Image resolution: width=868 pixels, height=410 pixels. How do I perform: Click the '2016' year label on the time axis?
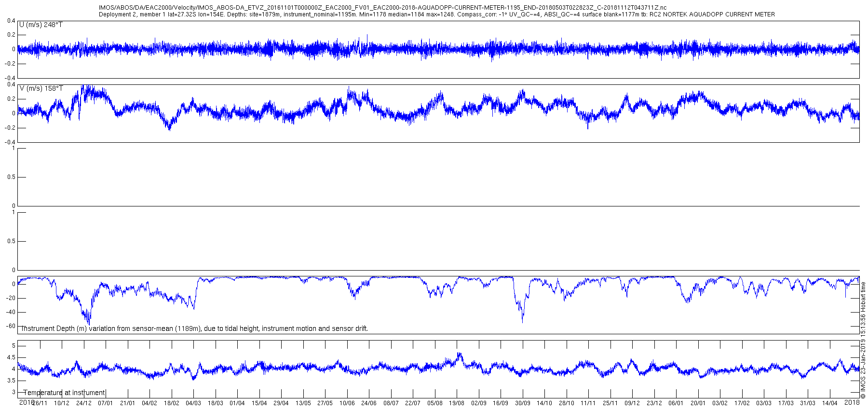click(27, 402)
